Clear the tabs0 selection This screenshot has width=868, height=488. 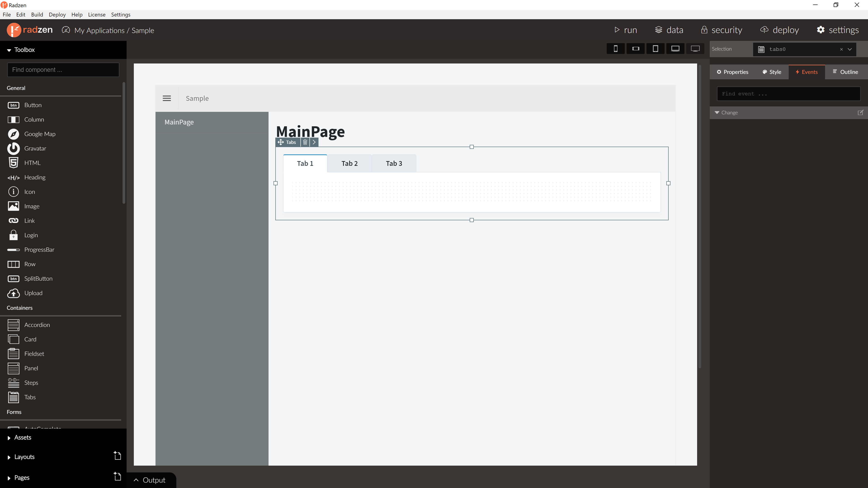841,49
